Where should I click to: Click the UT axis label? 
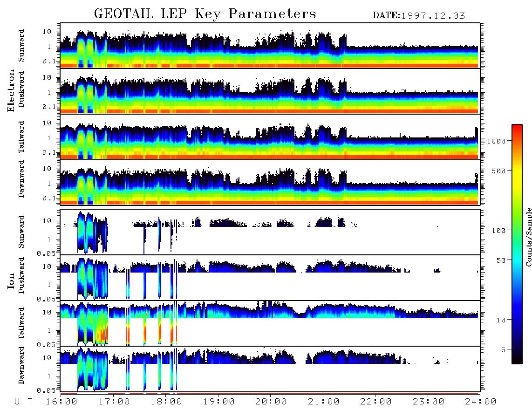point(23,402)
